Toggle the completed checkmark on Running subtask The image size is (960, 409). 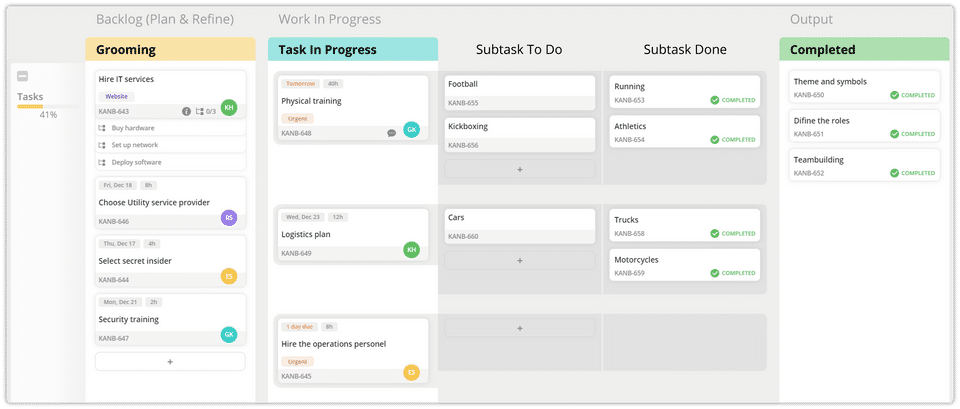(715, 100)
